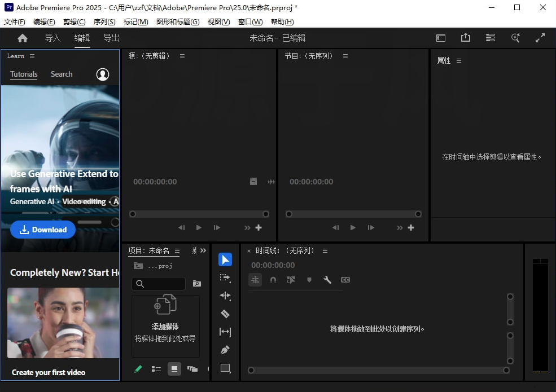This screenshot has width=556, height=392.
Task: Expand hidden project panel tabs chevron
Action: (x=203, y=250)
